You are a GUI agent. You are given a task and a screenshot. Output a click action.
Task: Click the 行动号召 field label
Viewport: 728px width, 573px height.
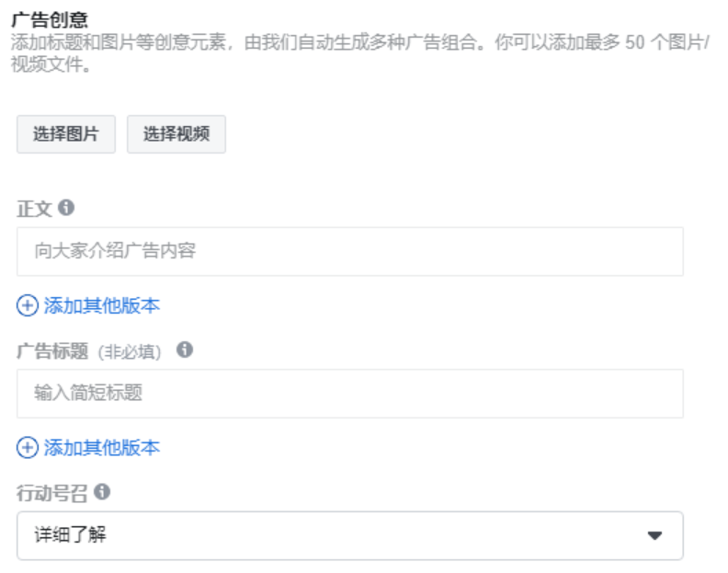click(x=52, y=493)
